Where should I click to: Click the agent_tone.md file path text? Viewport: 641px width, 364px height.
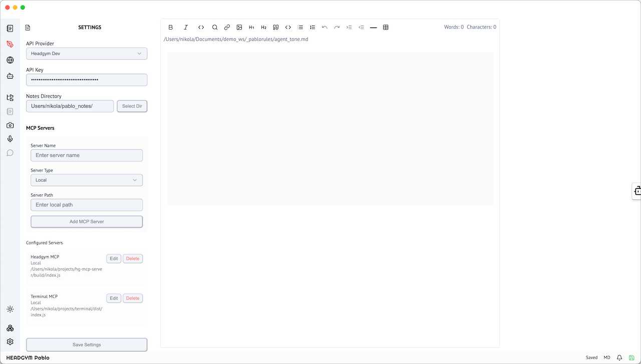point(236,39)
